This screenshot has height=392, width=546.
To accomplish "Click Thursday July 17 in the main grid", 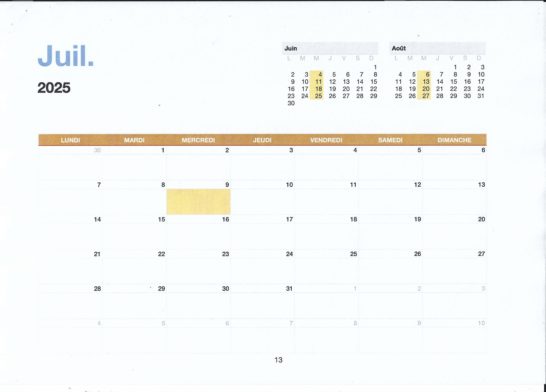I will (290, 219).
